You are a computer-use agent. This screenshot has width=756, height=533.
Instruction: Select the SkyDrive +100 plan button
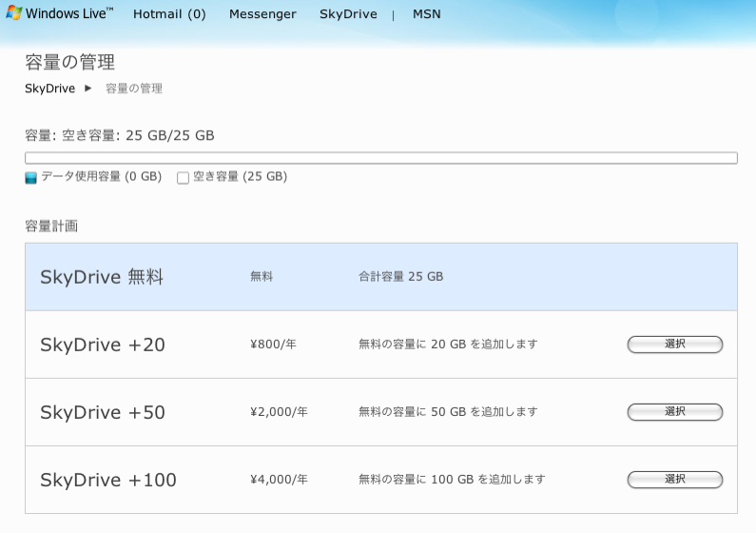pyautogui.click(x=675, y=480)
